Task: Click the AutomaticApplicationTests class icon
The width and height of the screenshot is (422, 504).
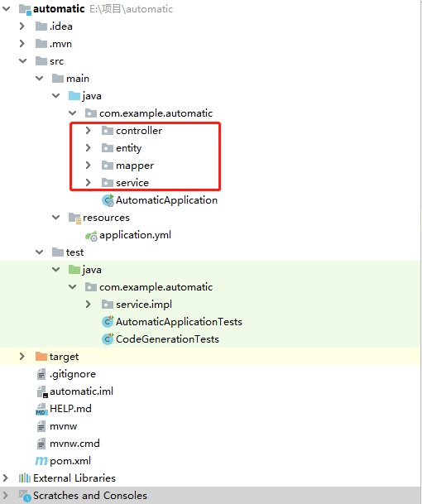Action: tap(108, 321)
